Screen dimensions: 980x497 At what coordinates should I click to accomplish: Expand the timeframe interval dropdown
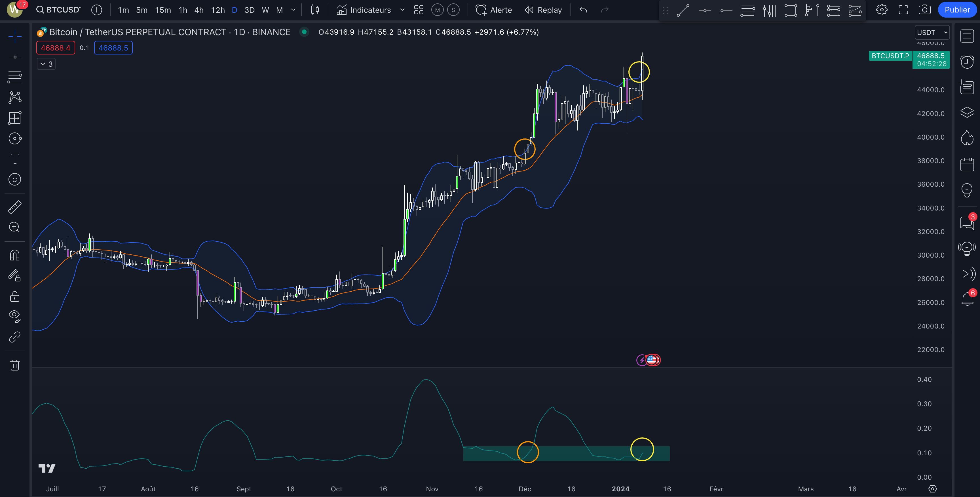[x=293, y=10]
